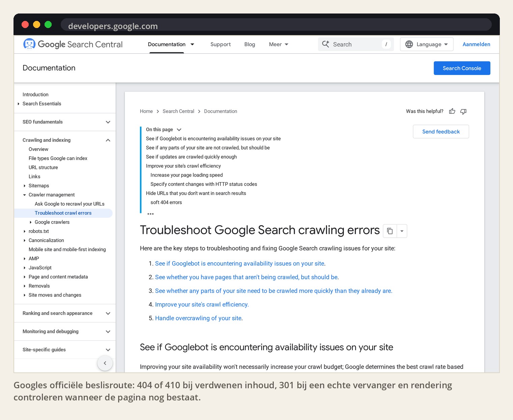Open the Home breadcrumb link

pos(146,111)
